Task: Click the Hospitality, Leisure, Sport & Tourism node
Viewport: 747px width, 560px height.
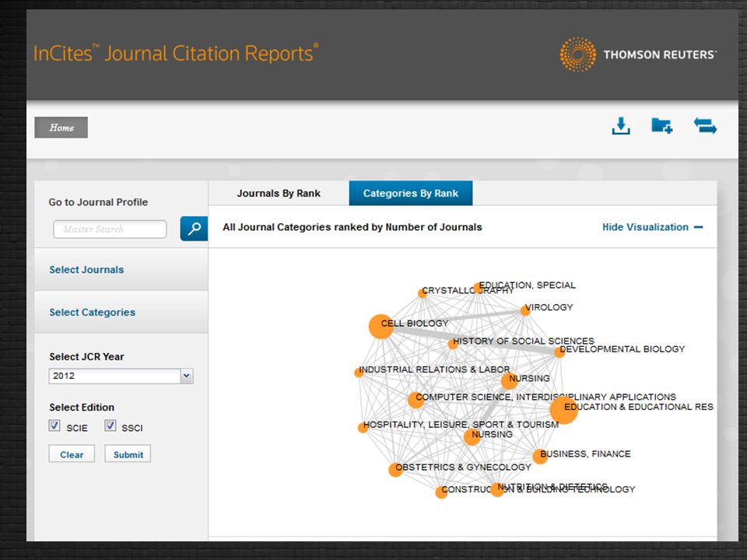Action: click(363, 428)
